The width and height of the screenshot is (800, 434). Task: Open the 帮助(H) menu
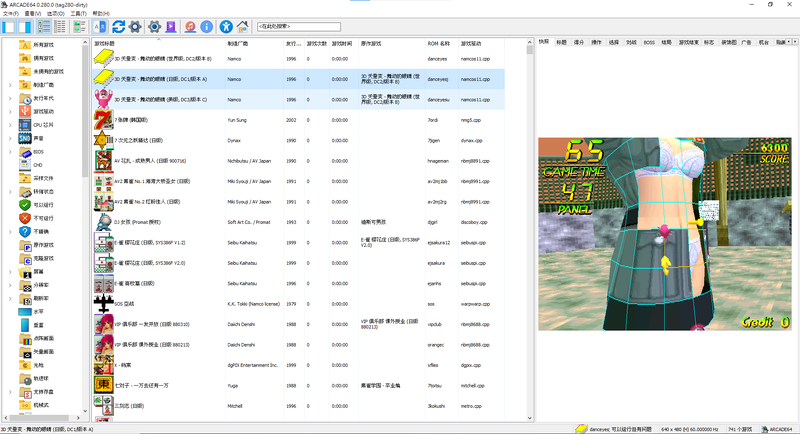point(101,13)
